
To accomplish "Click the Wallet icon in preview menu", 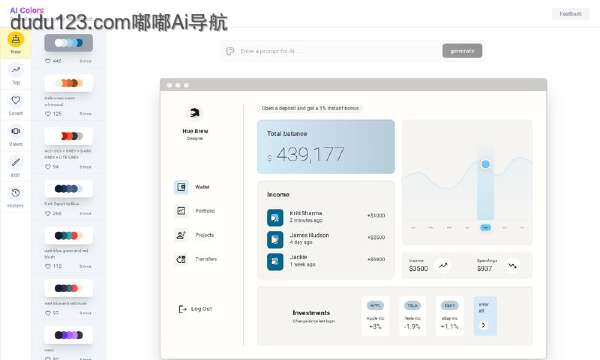I will pyautogui.click(x=181, y=187).
